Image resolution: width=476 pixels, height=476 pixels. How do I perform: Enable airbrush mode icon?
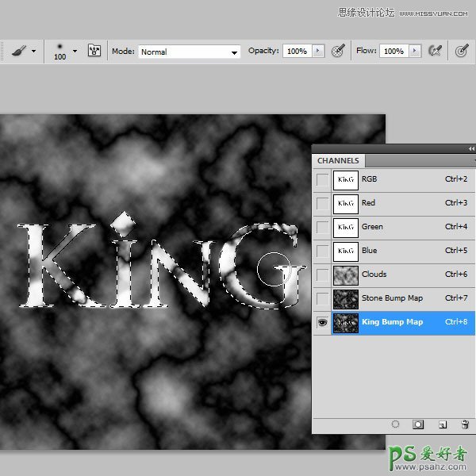pyautogui.click(x=435, y=51)
